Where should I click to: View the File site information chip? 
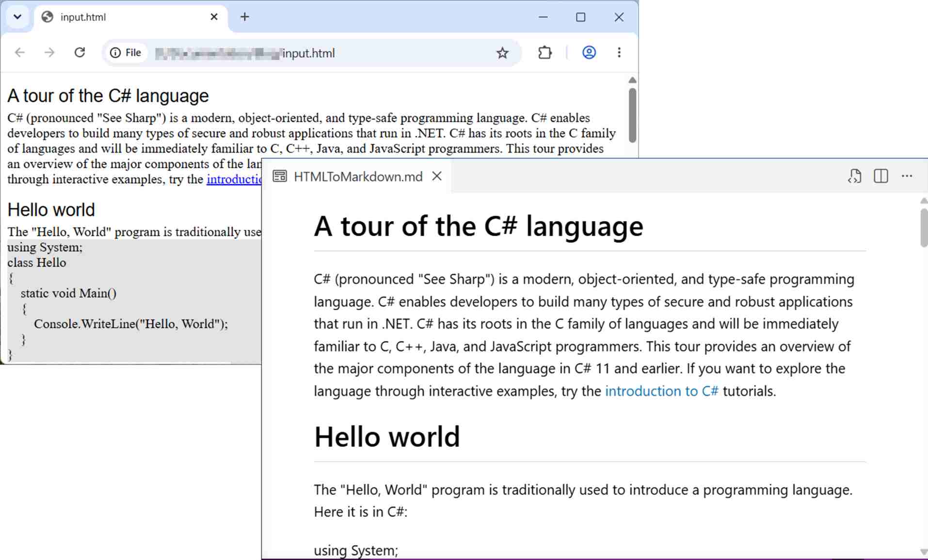pyautogui.click(x=126, y=52)
